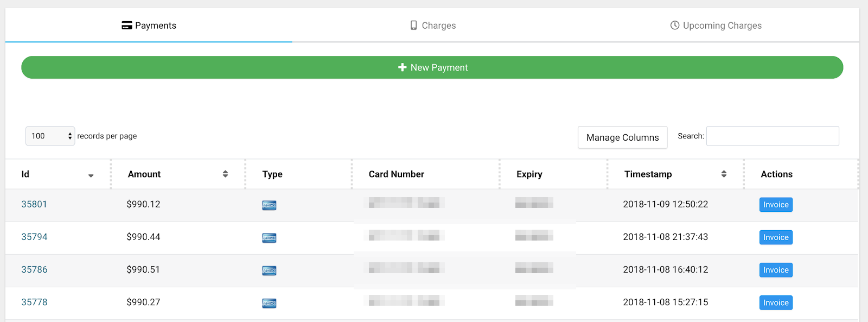
Task: View Invoice for payment 35801
Action: (776, 205)
